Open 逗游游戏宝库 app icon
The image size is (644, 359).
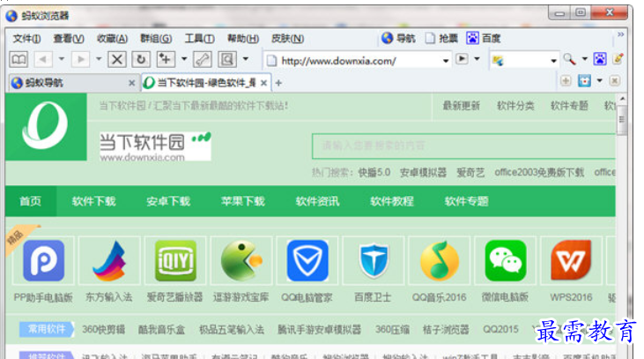241,261
